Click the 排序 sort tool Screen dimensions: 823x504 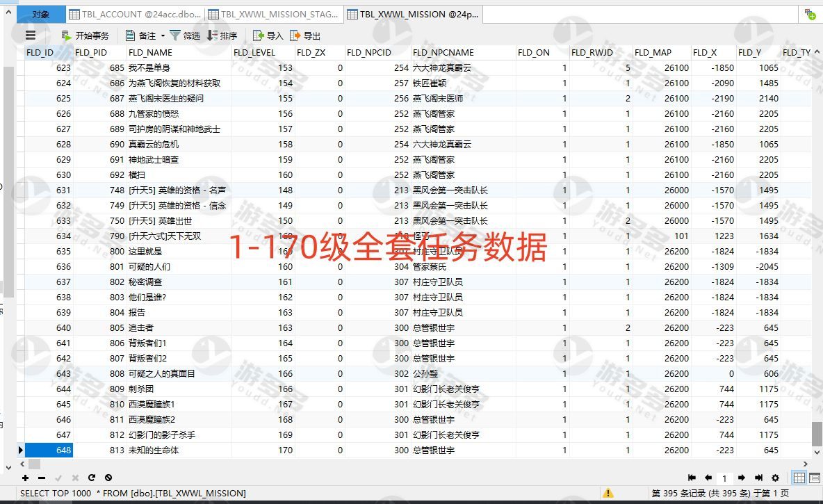pyautogui.click(x=222, y=35)
